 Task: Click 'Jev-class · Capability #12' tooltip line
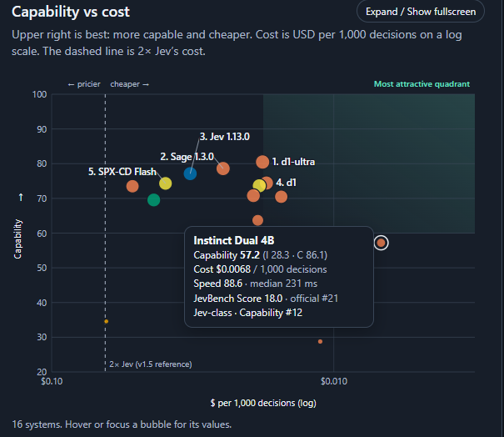pyautogui.click(x=247, y=313)
